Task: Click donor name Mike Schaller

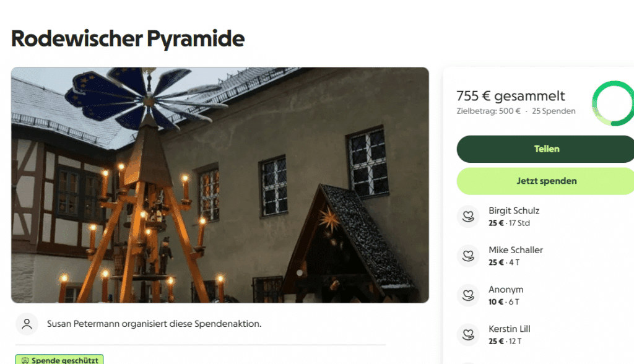Action: (x=516, y=250)
